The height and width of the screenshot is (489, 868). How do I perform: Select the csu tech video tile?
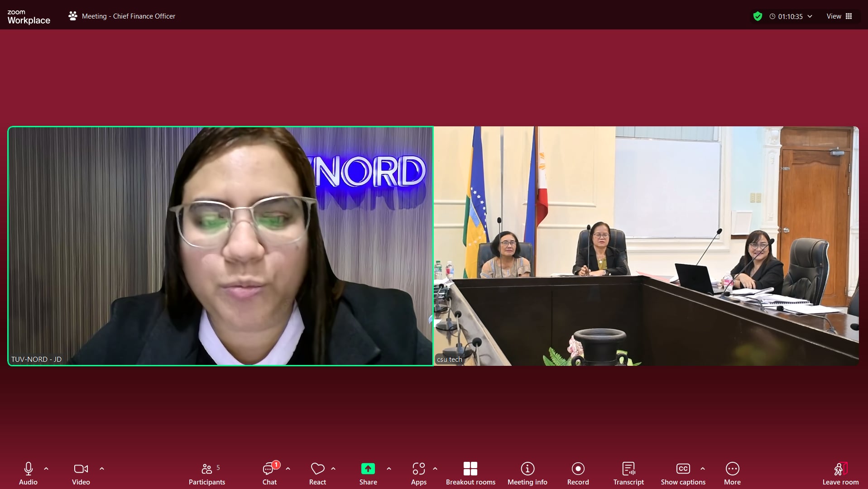point(646,246)
